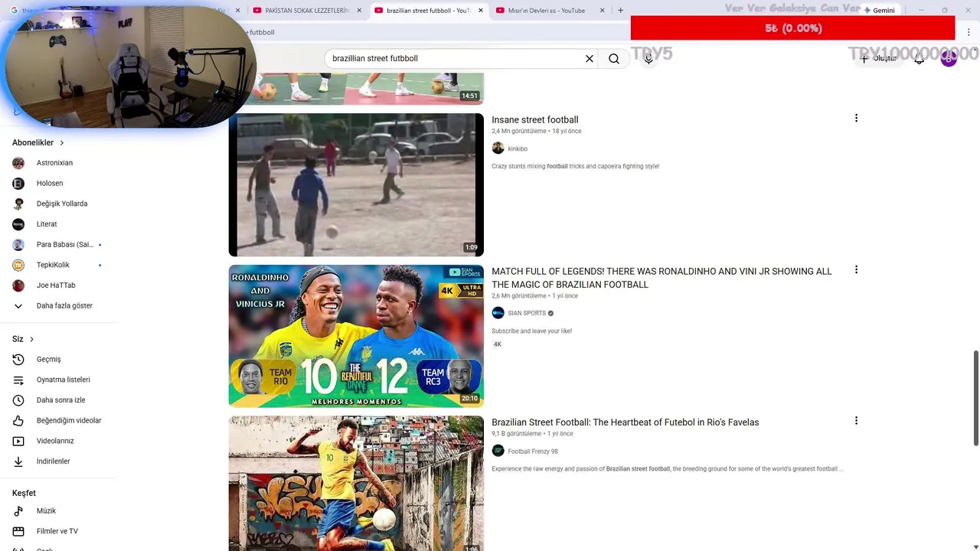Open the Insane street football title
The image size is (980, 551).
[534, 120]
